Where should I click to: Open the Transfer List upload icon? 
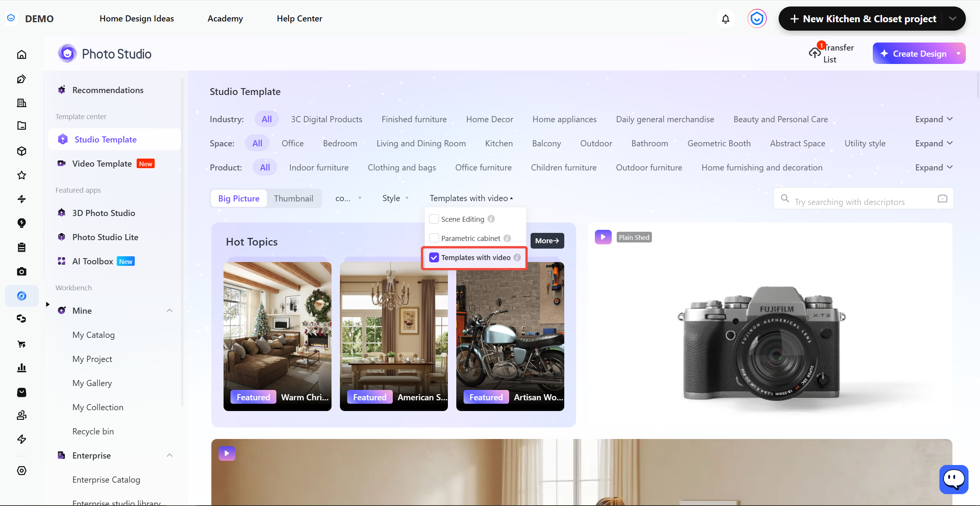coord(815,53)
